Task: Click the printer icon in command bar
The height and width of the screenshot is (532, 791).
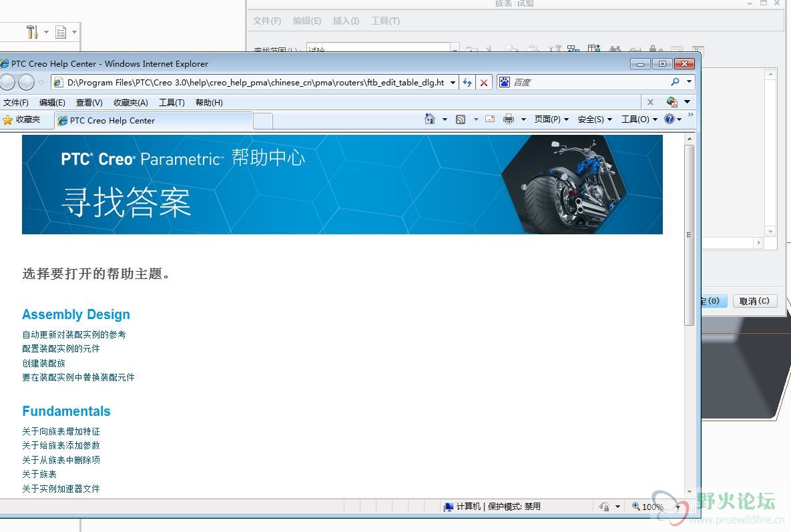Action: 509,119
